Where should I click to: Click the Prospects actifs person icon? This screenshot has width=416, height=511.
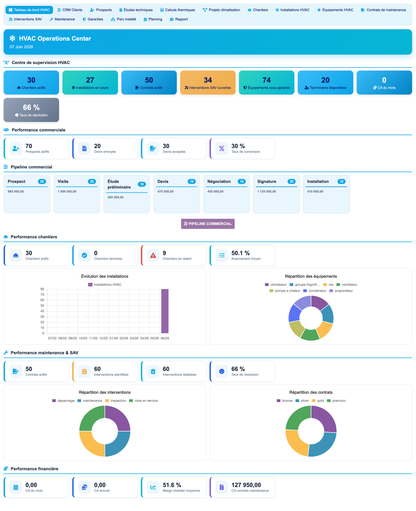(x=16, y=148)
